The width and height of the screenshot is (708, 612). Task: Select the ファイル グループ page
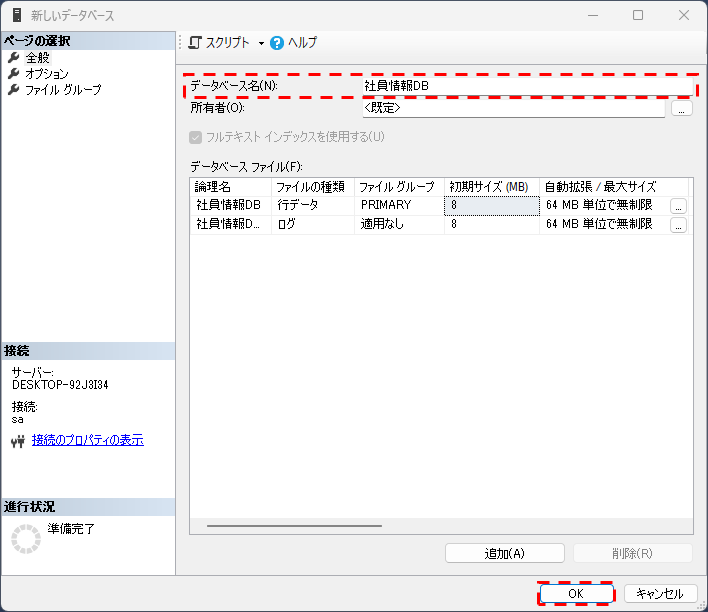pos(62,90)
